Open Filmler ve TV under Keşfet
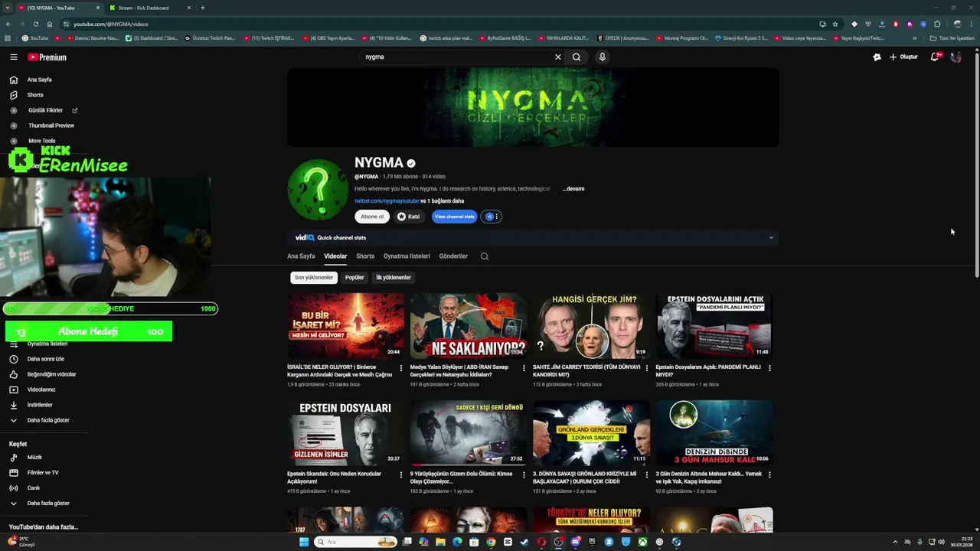The width and height of the screenshot is (980, 551). 44,473
